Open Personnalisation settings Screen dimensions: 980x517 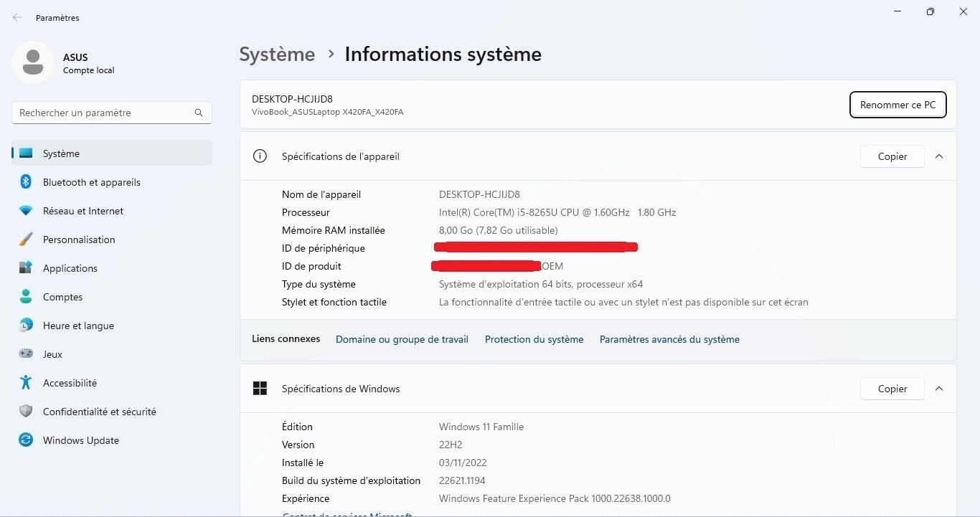click(112, 239)
